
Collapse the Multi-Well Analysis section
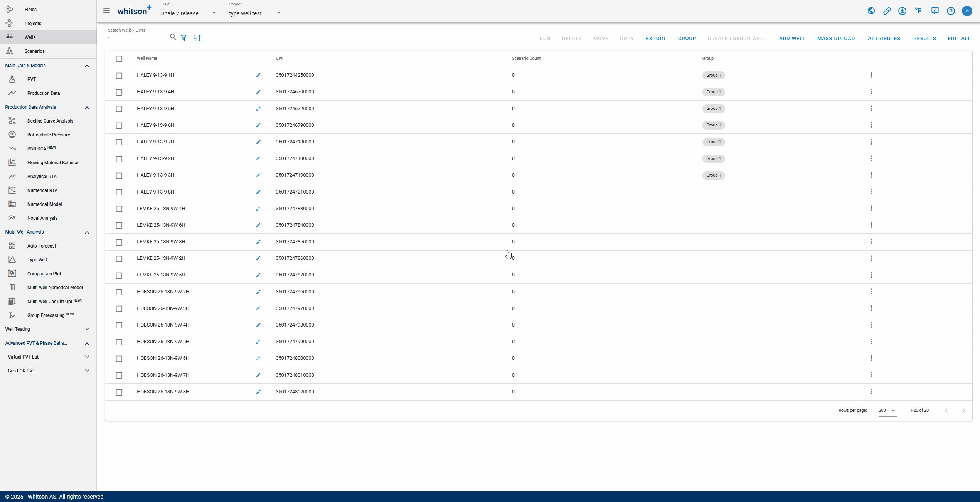(x=87, y=232)
